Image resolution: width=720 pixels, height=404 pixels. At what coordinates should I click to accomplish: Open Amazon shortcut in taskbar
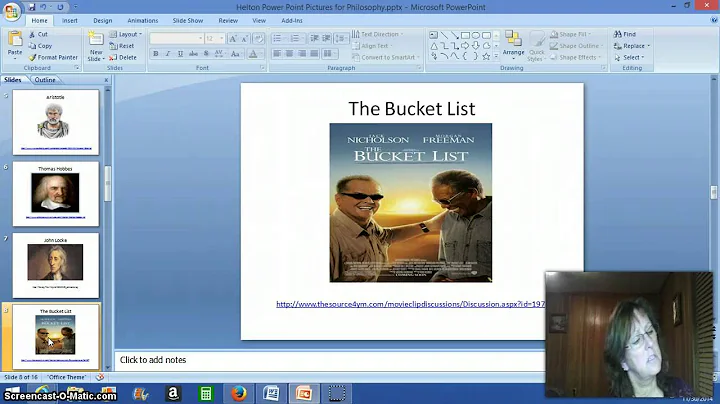(x=173, y=393)
